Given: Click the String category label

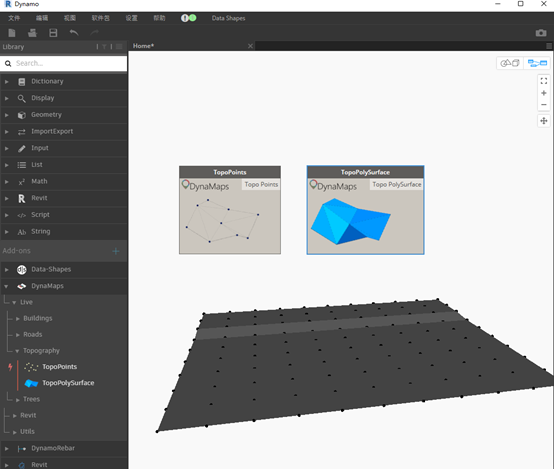Looking at the screenshot, I should coord(41,231).
